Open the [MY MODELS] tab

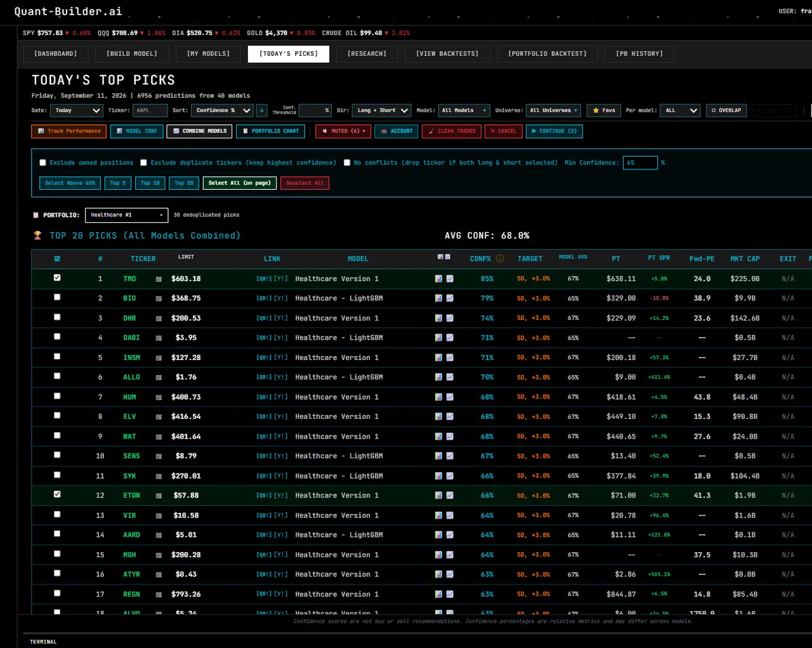208,54
